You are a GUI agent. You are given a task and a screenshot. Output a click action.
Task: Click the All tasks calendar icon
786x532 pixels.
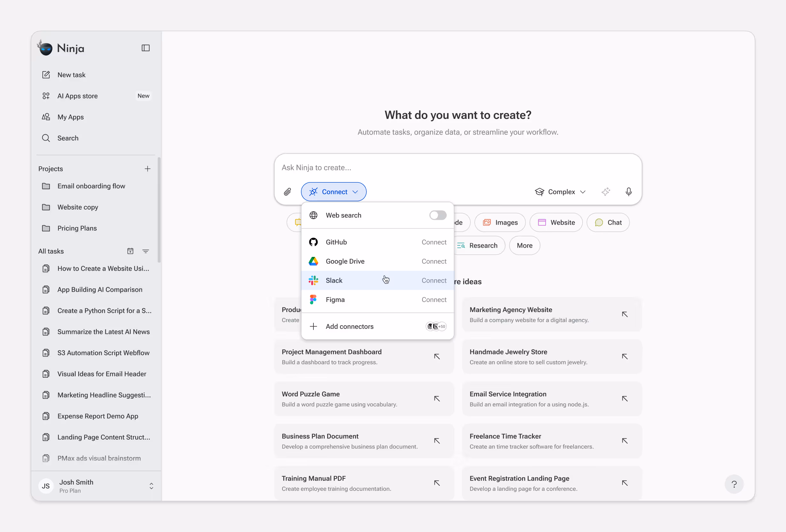pyautogui.click(x=130, y=251)
